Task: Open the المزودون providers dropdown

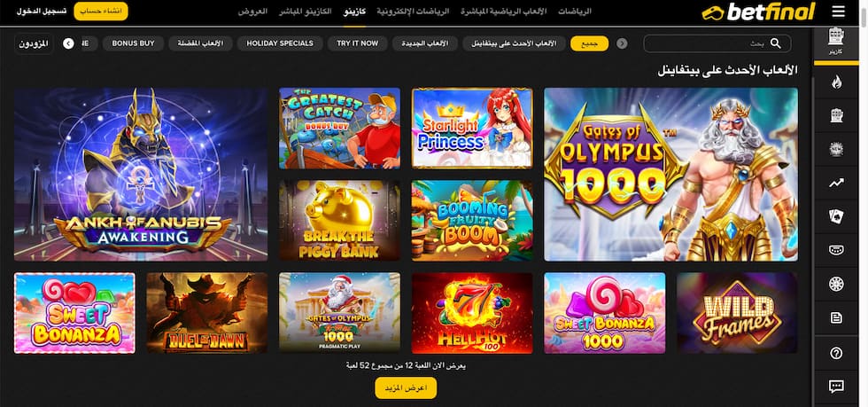Action: [34, 43]
